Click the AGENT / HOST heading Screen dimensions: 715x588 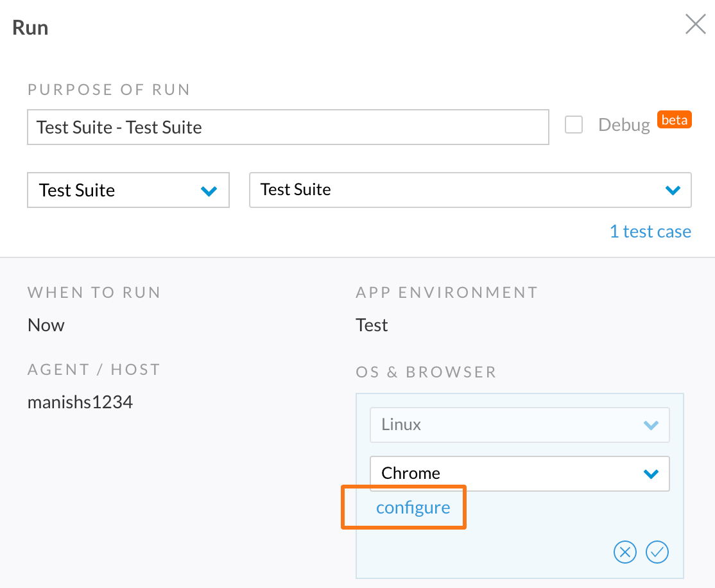pyautogui.click(x=94, y=370)
